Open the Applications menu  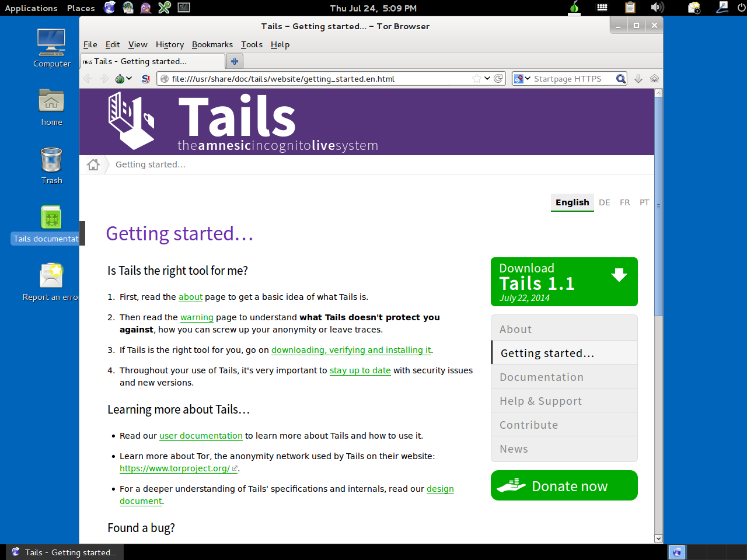click(x=31, y=8)
